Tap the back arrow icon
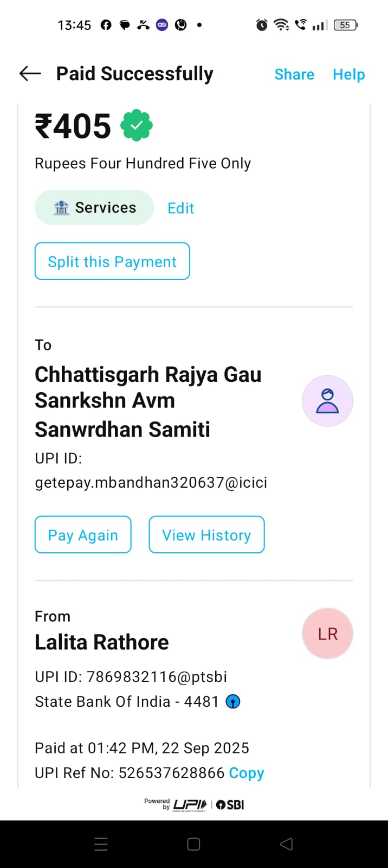 coord(30,74)
